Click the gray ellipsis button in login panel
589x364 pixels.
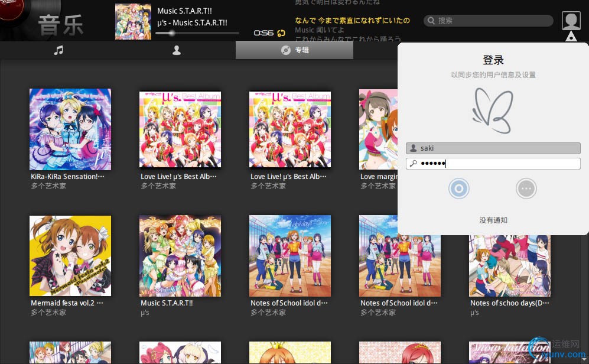coord(526,188)
